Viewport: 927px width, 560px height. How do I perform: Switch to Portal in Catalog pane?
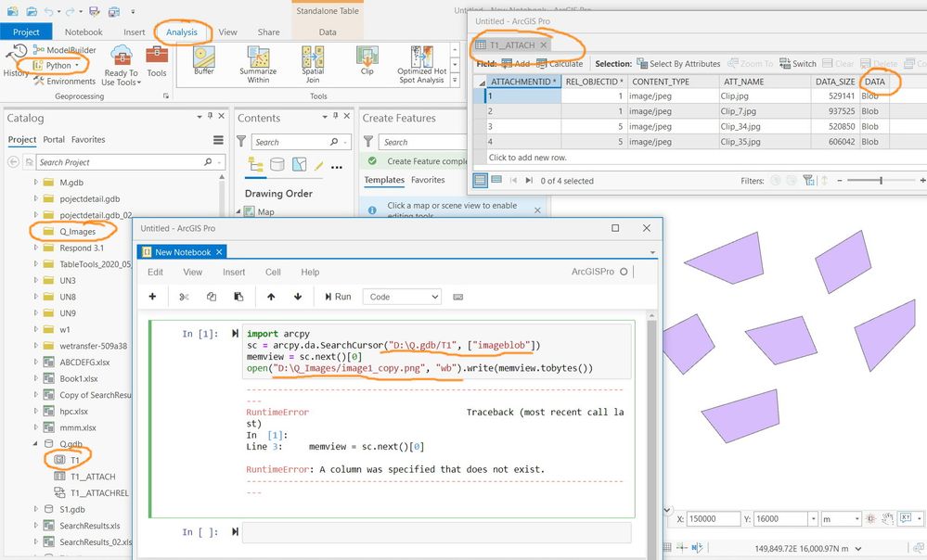pyautogui.click(x=54, y=139)
